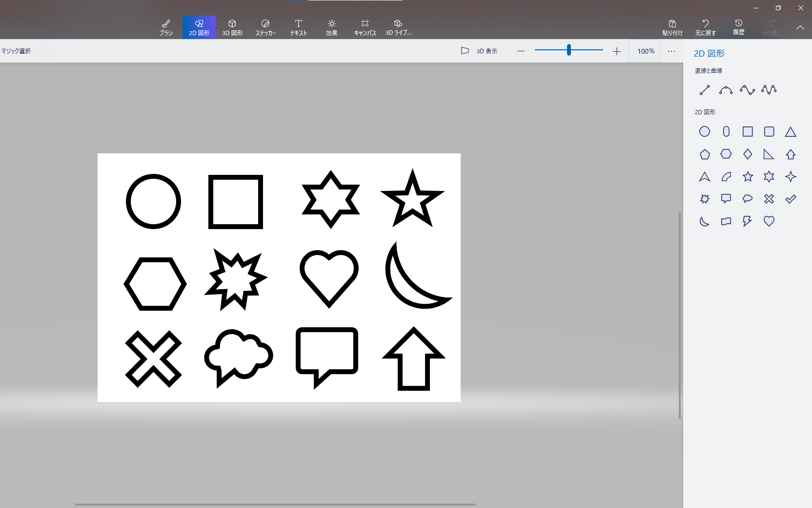Open the 3D ライブラリ tab

click(398, 27)
